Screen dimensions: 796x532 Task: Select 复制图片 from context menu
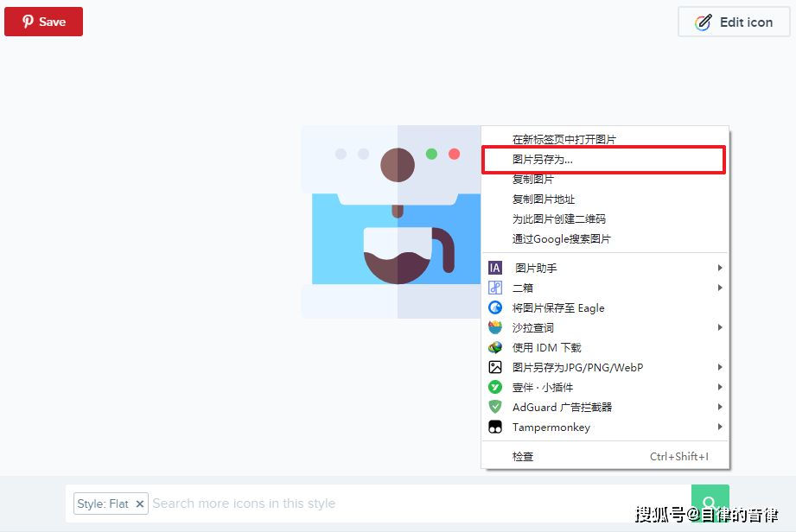pos(605,179)
